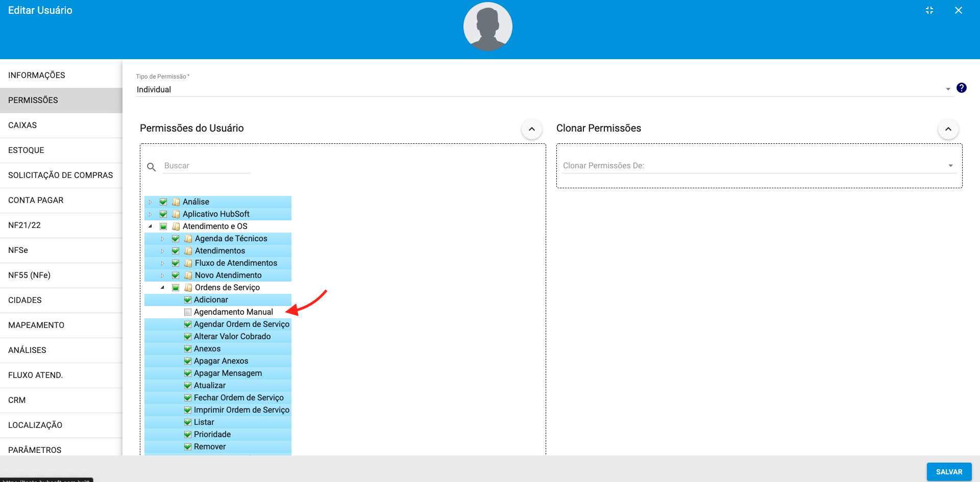Open the CRM tab
Screen dimensions: 980x482
(x=61, y=400)
